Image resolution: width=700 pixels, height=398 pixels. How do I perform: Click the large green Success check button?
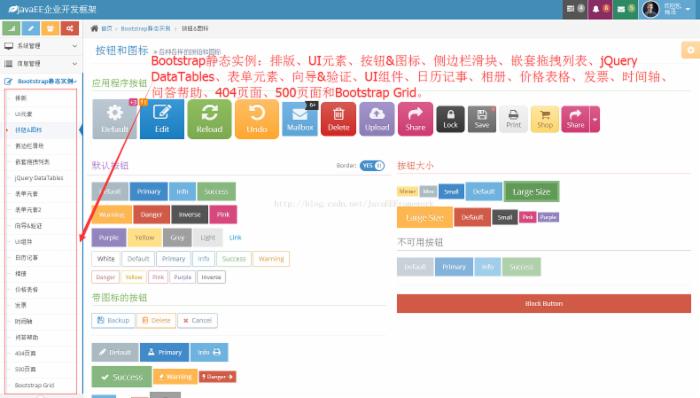(x=121, y=377)
